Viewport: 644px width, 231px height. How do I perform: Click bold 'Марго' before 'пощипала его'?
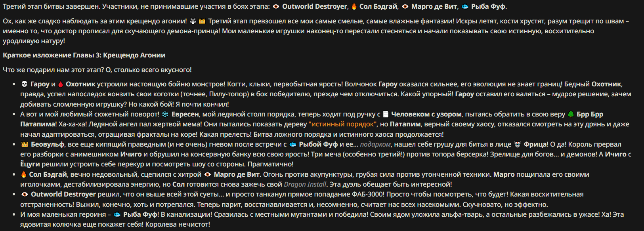[x=504, y=174]
